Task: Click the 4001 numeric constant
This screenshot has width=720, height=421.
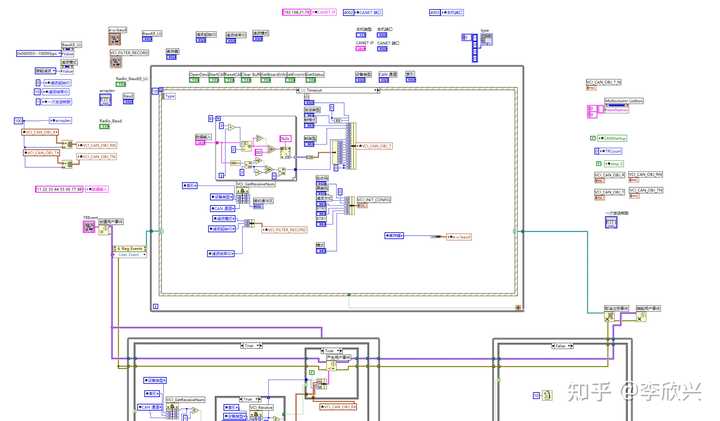Action: pos(434,12)
